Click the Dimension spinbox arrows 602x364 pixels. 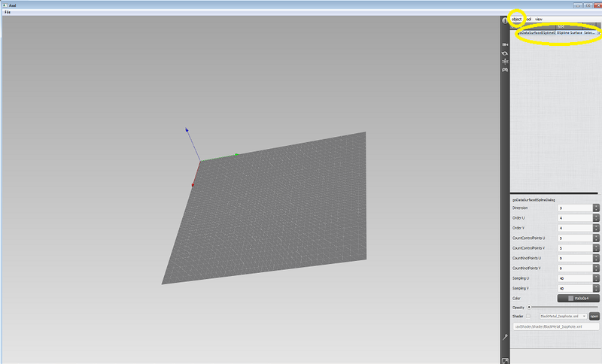tap(596, 208)
